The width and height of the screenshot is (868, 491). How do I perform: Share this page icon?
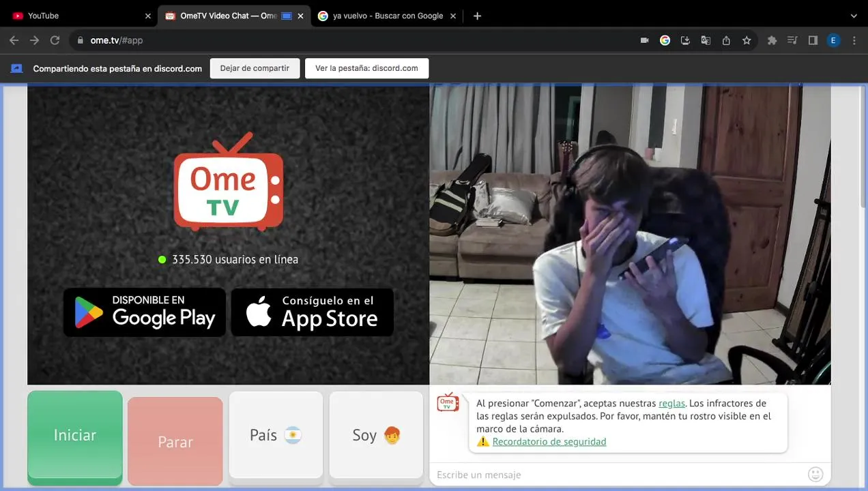coord(726,40)
